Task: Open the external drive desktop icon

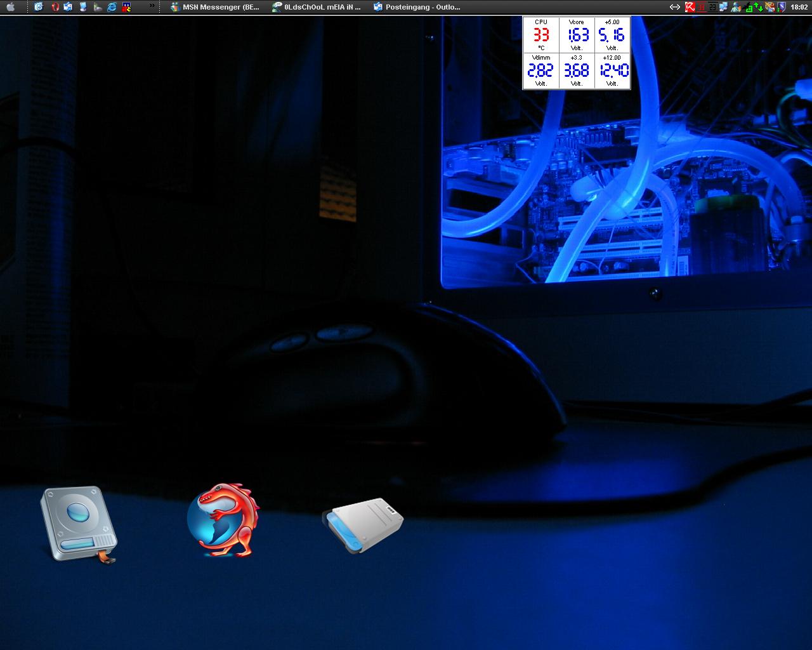Action: coord(364,524)
